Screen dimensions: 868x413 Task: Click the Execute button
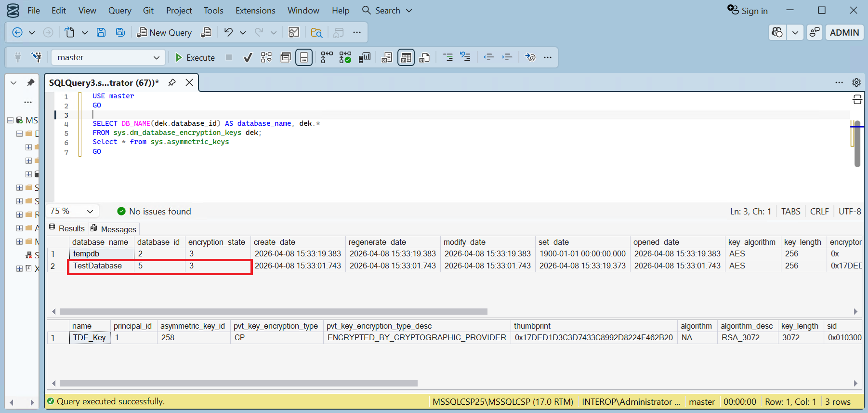(195, 57)
